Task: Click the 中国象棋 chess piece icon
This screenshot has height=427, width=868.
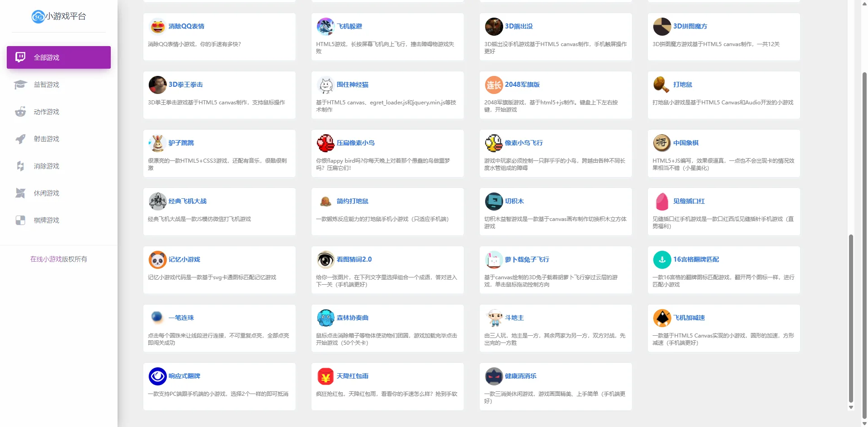Action: click(x=662, y=143)
